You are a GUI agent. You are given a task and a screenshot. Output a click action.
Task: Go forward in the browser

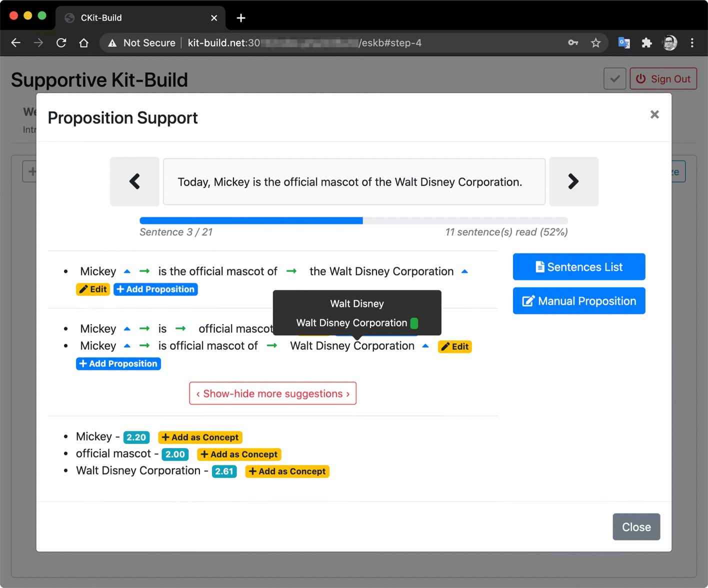(38, 43)
